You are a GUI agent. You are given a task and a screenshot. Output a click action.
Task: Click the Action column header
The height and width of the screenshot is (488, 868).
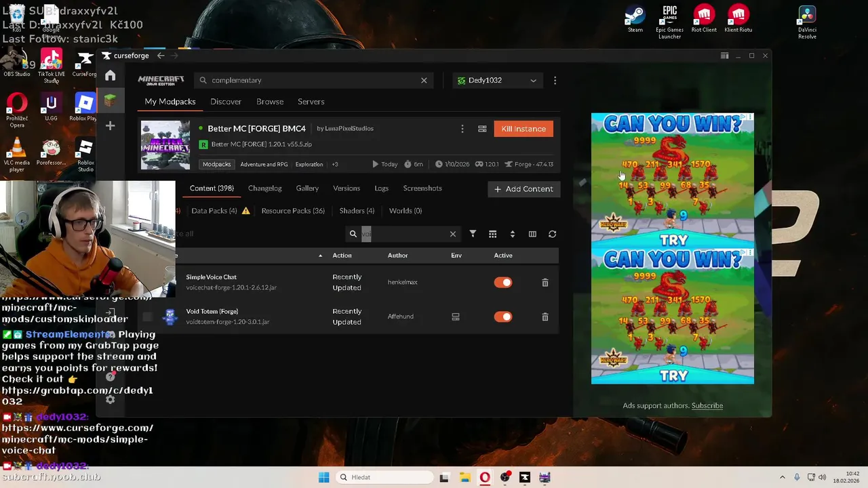342,256
